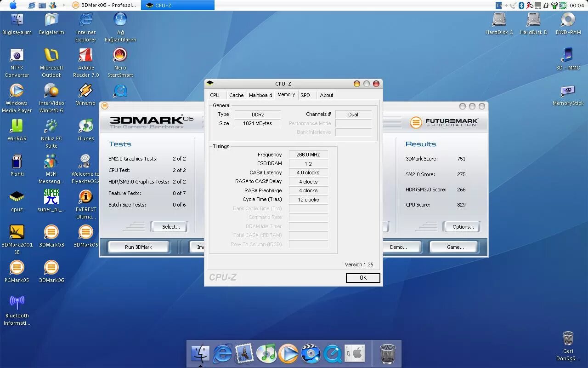Image resolution: width=588 pixels, height=368 pixels.
Task: Select the Memory tab in CPU-Z
Action: click(x=286, y=95)
